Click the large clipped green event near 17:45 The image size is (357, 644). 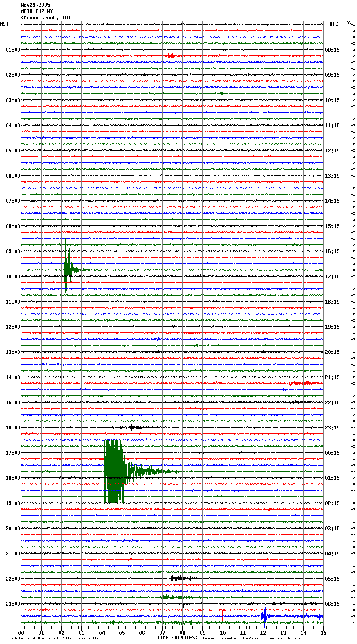114,471
